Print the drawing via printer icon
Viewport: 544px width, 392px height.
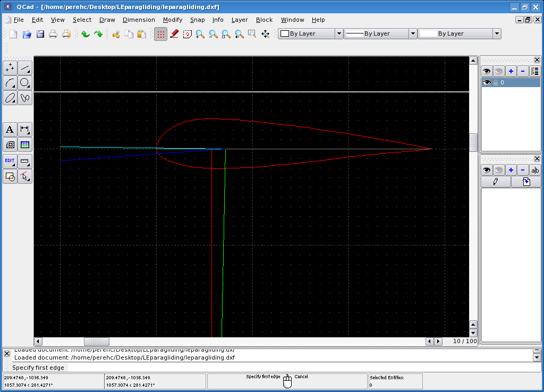click(53, 33)
